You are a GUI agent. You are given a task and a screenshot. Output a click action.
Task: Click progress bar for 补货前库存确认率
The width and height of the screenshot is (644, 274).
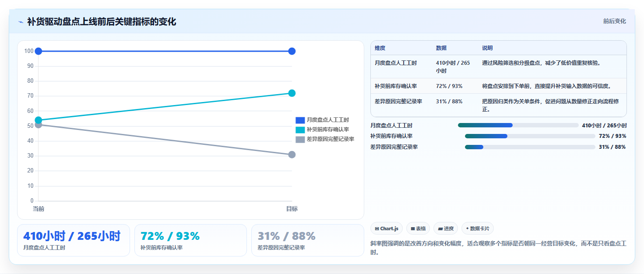(530, 136)
